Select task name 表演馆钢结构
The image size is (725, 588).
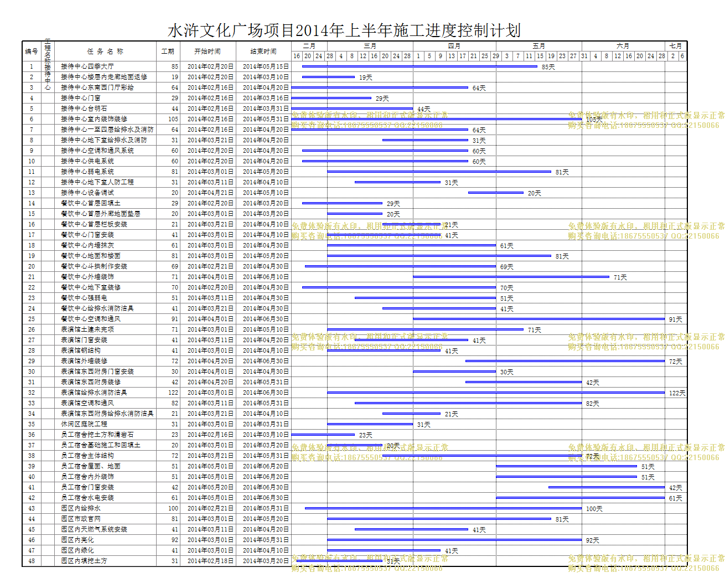point(81,350)
